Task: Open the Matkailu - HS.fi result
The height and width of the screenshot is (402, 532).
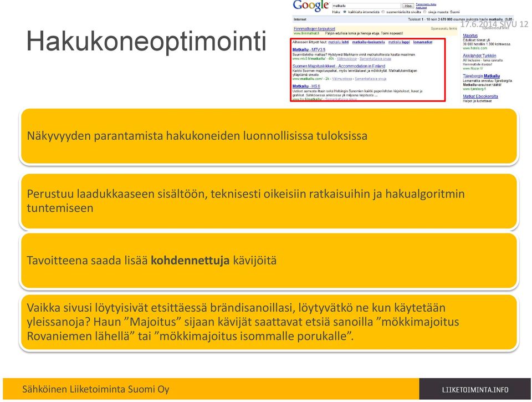Action: (x=306, y=86)
